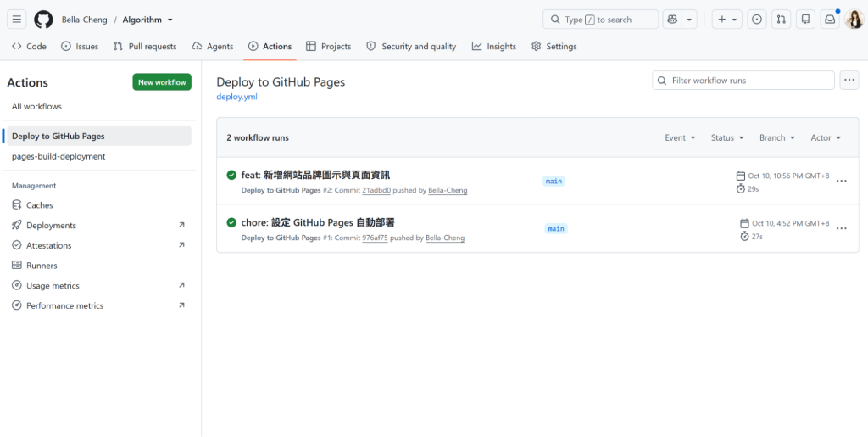
Task: Click the Deployments external arrow icon
Action: coord(181,225)
